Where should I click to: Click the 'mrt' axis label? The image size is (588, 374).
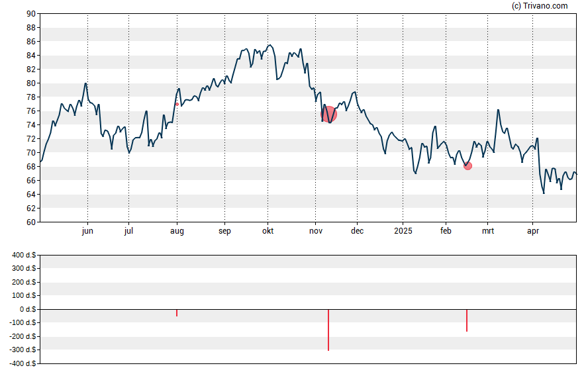point(488,231)
